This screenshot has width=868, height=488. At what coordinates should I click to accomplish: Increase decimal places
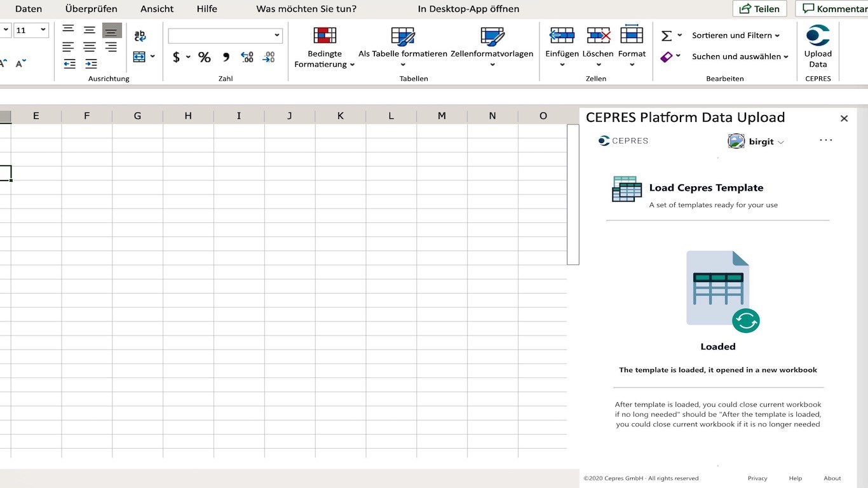[247, 57]
